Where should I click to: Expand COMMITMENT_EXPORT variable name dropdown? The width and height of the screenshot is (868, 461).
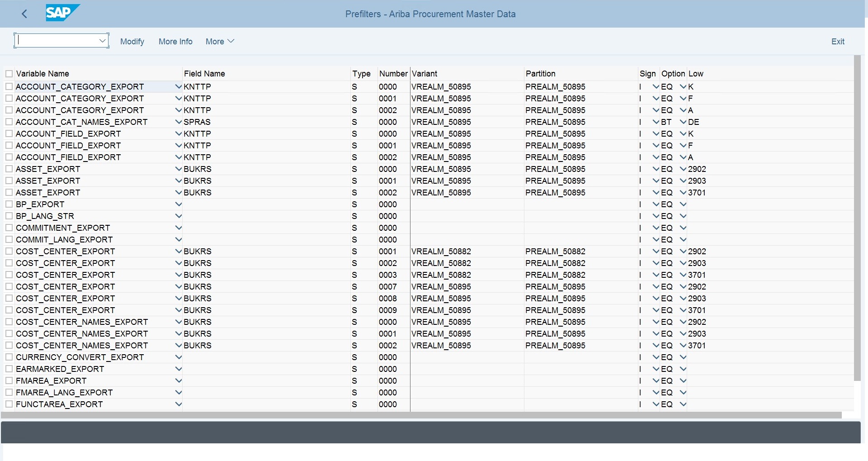point(178,228)
